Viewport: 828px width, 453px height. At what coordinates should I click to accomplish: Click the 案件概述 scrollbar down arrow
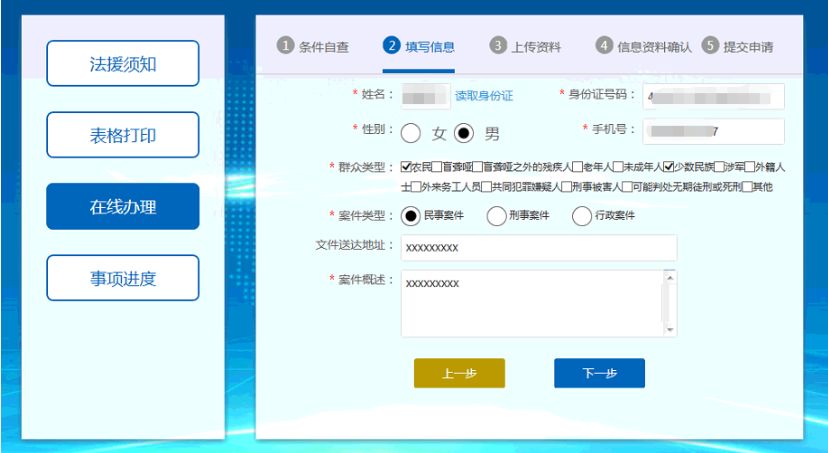click(x=670, y=329)
